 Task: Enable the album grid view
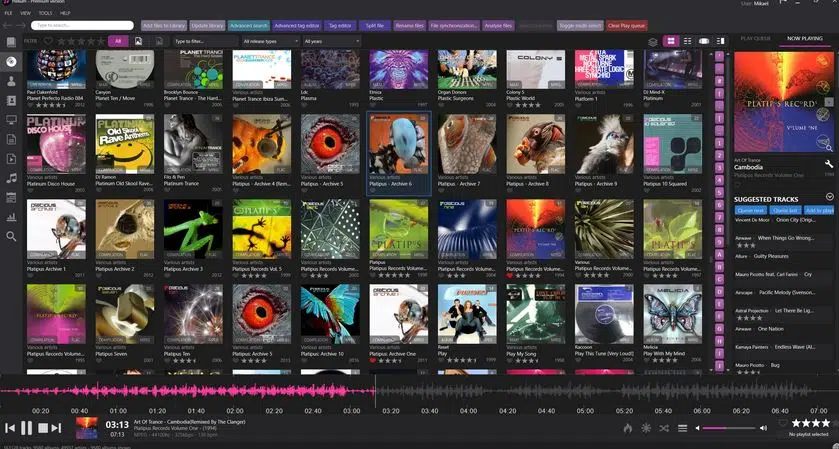coord(670,41)
